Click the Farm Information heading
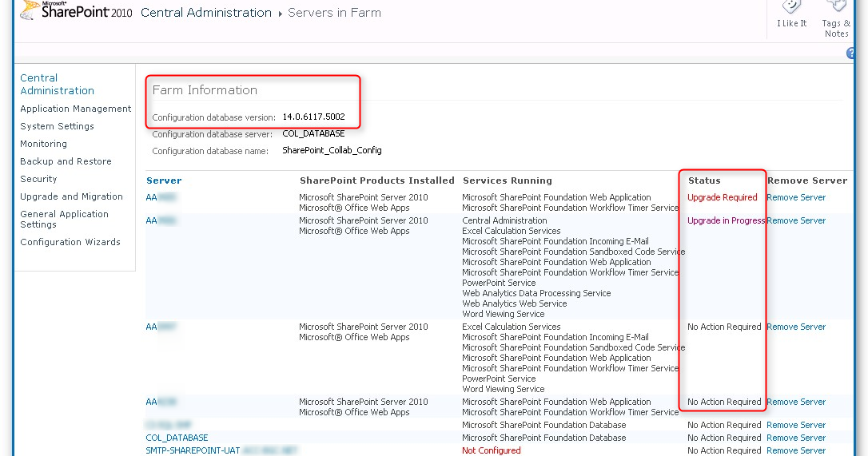 pyautogui.click(x=205, y=90)
